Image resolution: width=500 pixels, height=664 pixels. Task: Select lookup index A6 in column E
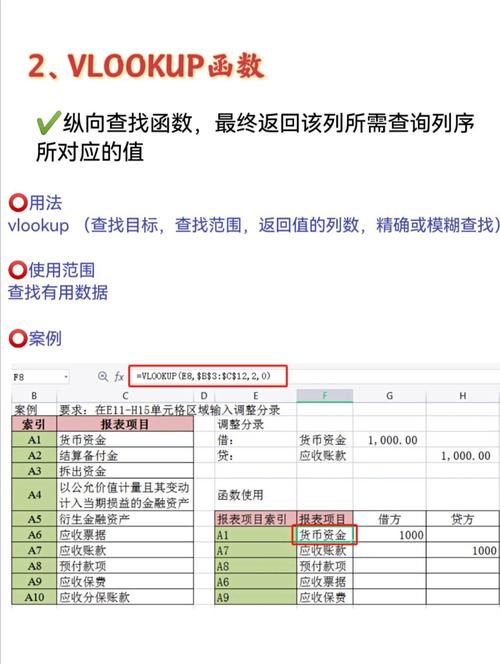(x=256, y=581)
